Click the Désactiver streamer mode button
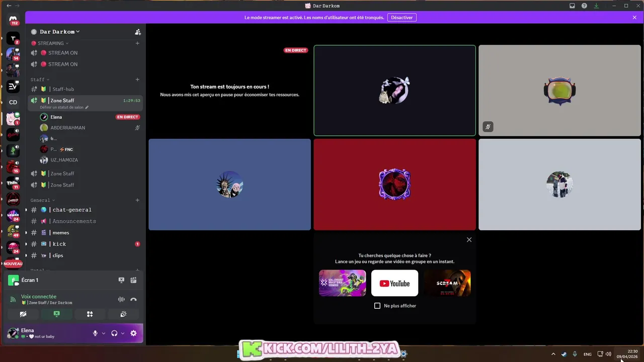 click(402, 17)
